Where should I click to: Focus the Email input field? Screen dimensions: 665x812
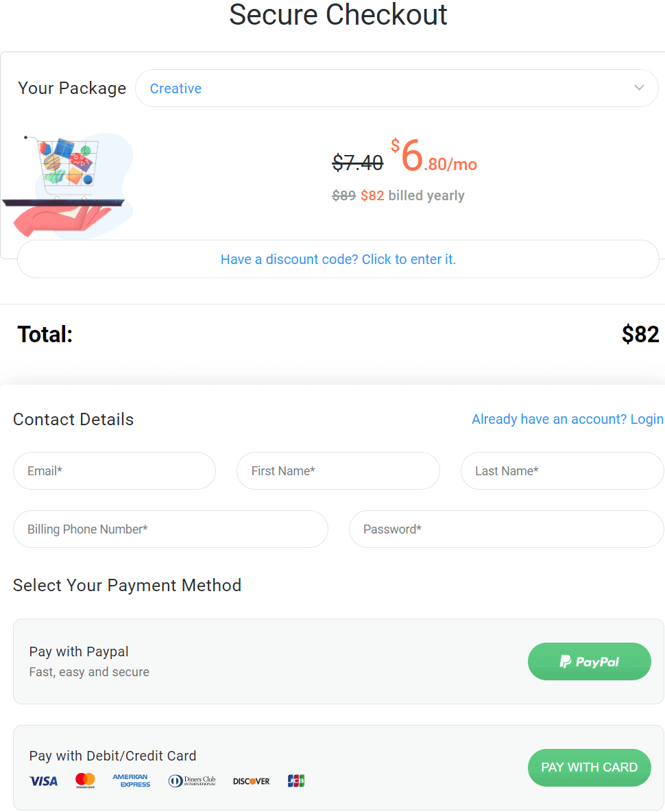[114, 471]
